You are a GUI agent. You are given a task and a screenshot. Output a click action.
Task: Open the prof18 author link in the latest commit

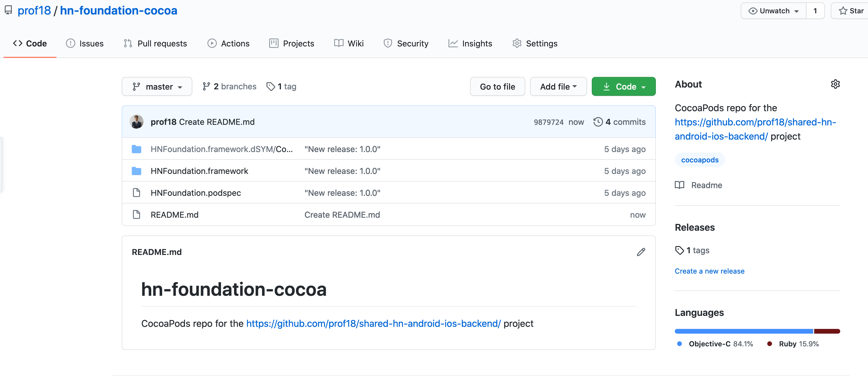(163, 122)
